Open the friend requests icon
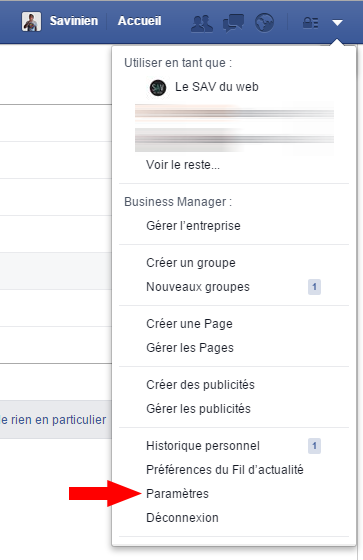This screenshot has height=560, width=363. (x=202, y=23)
